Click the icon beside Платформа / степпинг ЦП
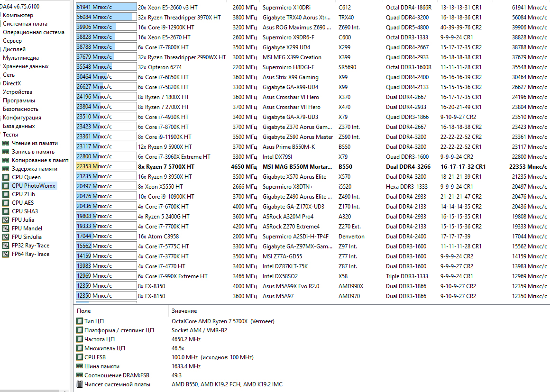This screenshot has width=550, height=392. [80, 330]
